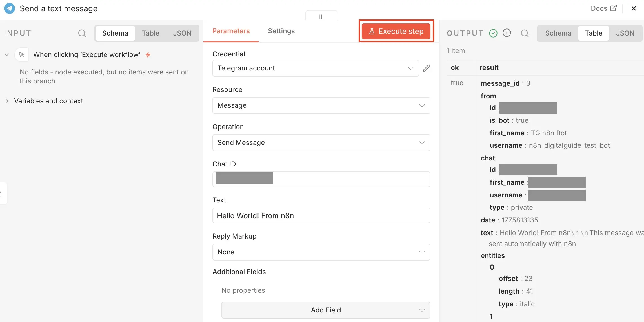Click the pointer icon beside the trigger name

pyautogui.click(x=22, y=54)
